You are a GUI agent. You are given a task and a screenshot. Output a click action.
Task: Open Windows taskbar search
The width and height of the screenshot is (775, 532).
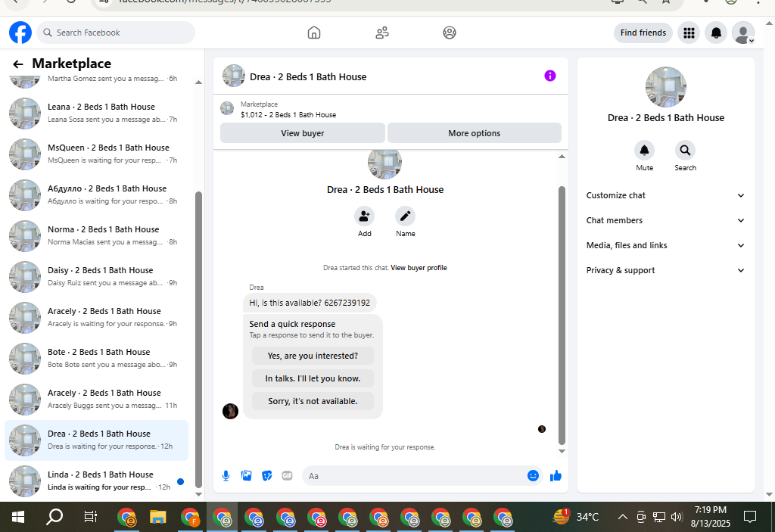[54, 517]
